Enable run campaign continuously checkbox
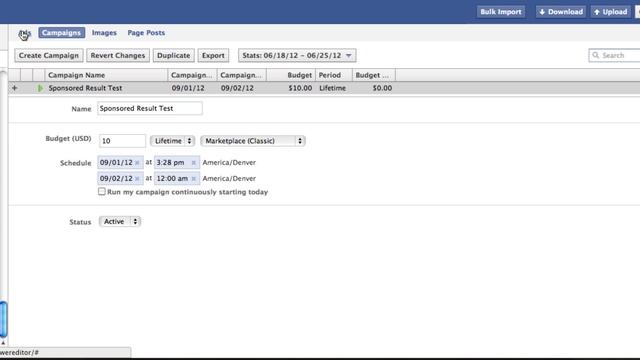 click(102, 191)
